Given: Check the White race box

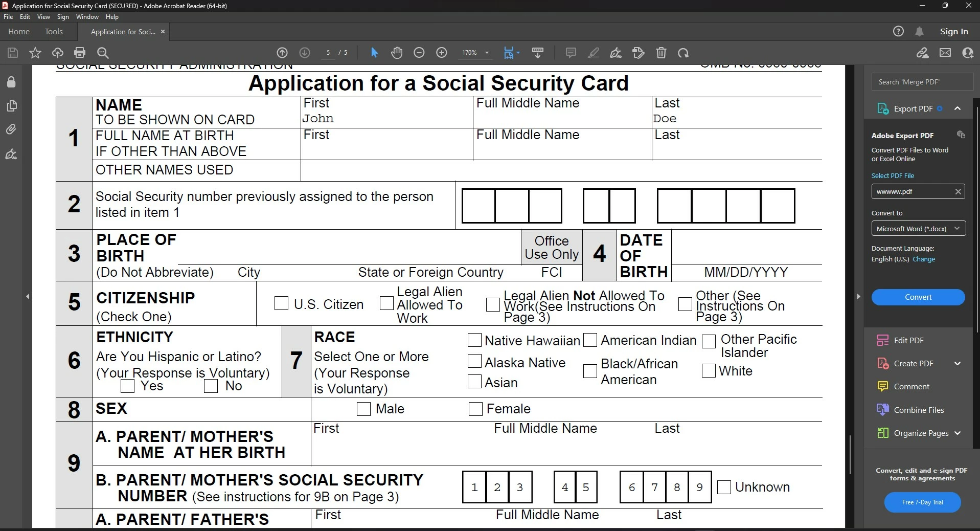Looking at the screenshot, I should pos(709,371).
